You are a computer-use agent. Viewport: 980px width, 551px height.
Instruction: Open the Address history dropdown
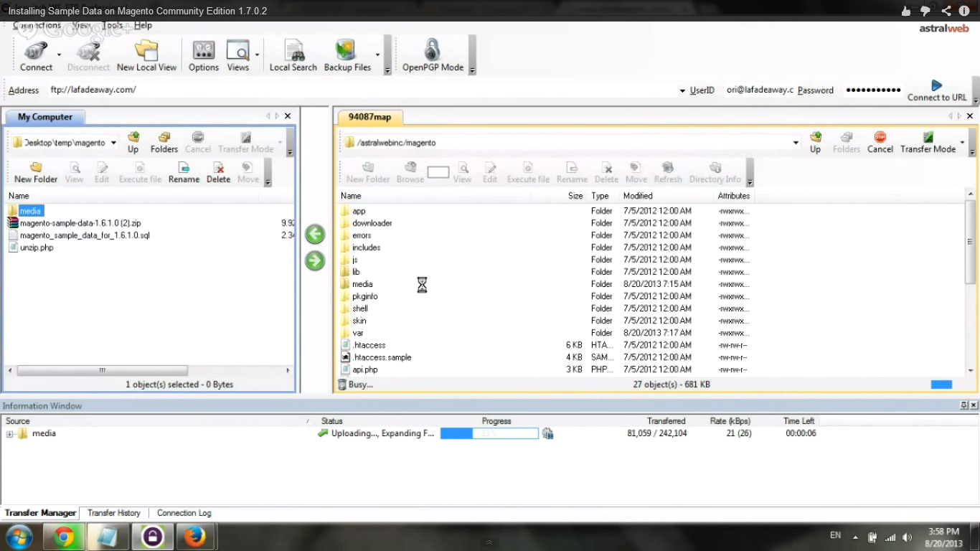[682, 90]
